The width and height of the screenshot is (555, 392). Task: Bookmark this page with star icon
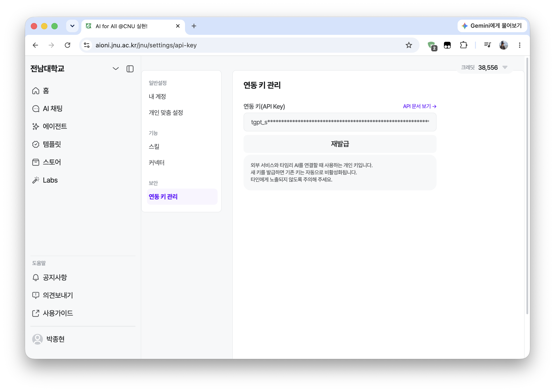pos(408,45)
